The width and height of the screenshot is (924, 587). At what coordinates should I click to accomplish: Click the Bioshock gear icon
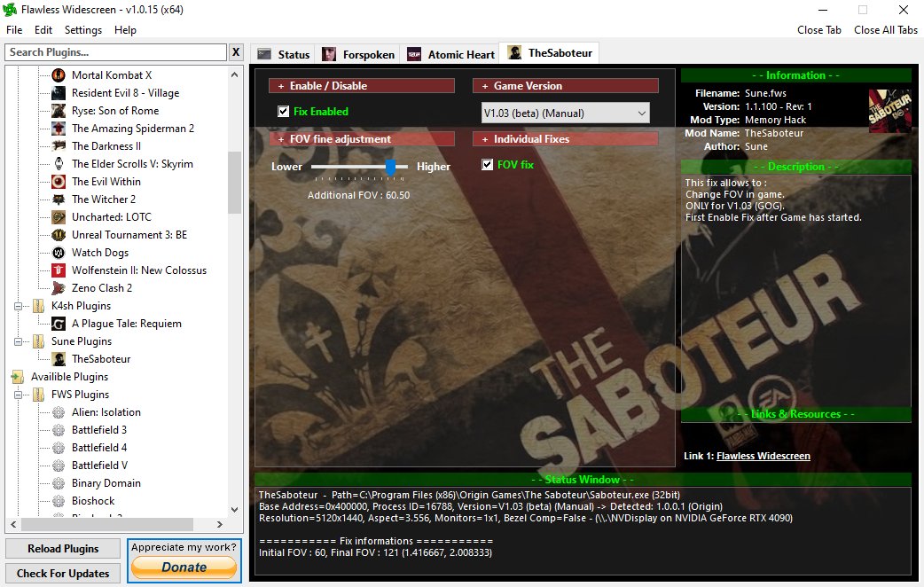[x=59, y=501]
